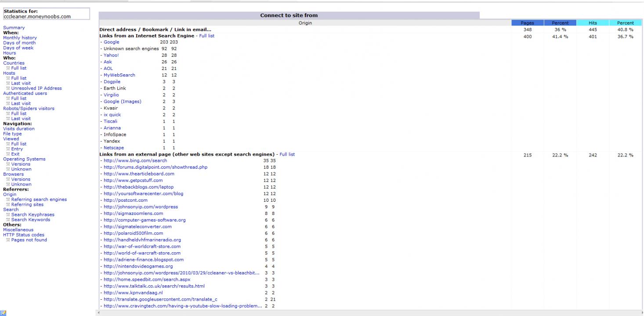Open Entry pages under Viewed
The height and width of the screenshot is (316, 644).
tap(17, 149)
